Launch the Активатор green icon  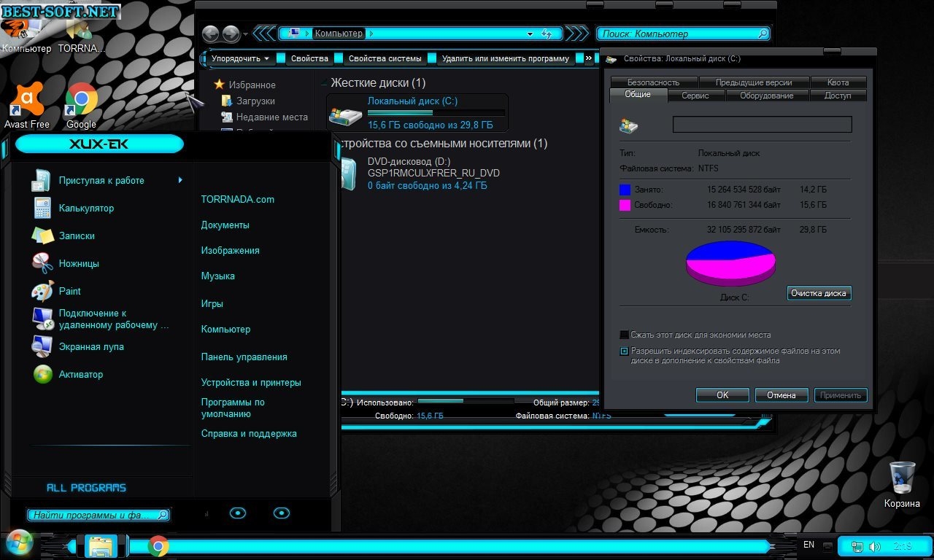[42, 374]
